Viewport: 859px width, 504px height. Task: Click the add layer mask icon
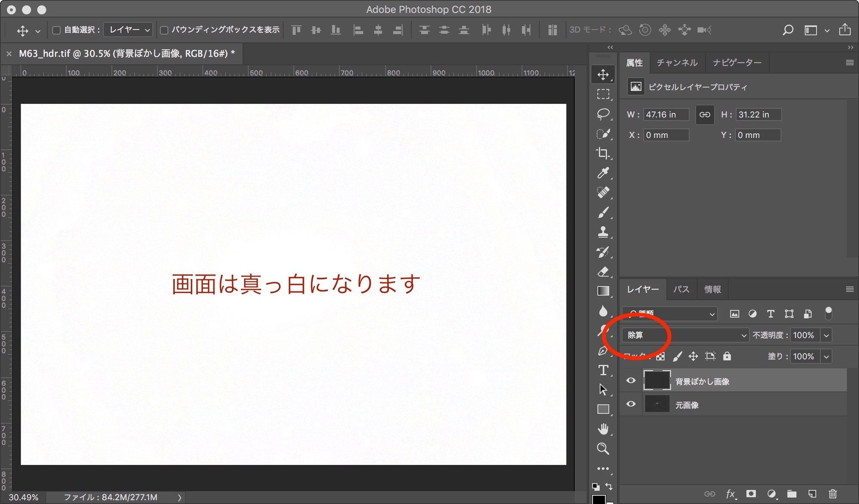[x=751, y=494]
